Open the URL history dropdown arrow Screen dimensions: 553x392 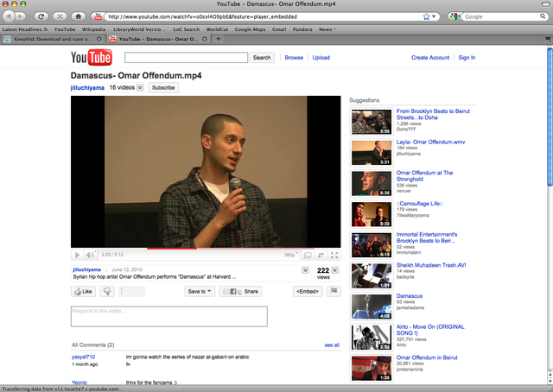click(x=434, y=16)
